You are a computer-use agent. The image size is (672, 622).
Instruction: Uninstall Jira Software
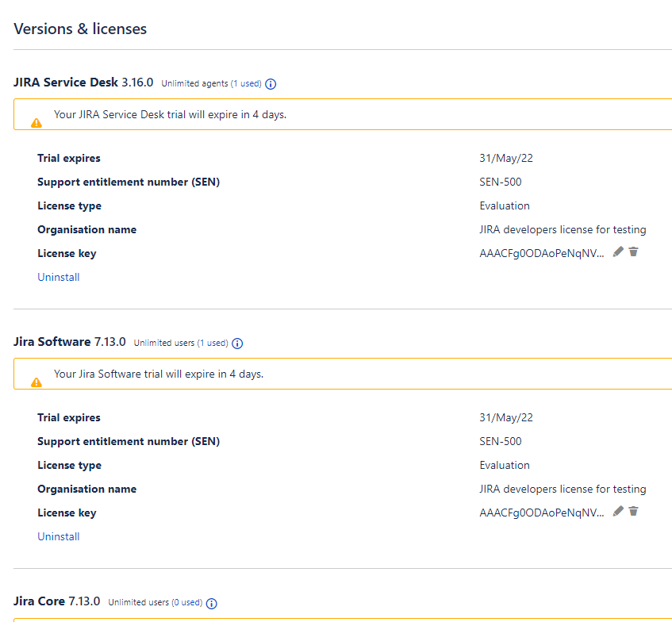pos(58,536)
